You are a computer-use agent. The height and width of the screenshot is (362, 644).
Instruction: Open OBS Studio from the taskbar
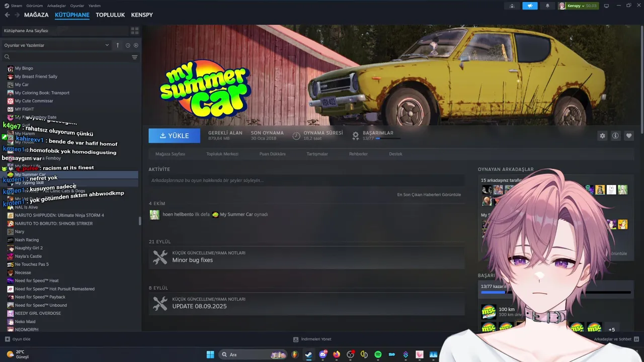351,354
